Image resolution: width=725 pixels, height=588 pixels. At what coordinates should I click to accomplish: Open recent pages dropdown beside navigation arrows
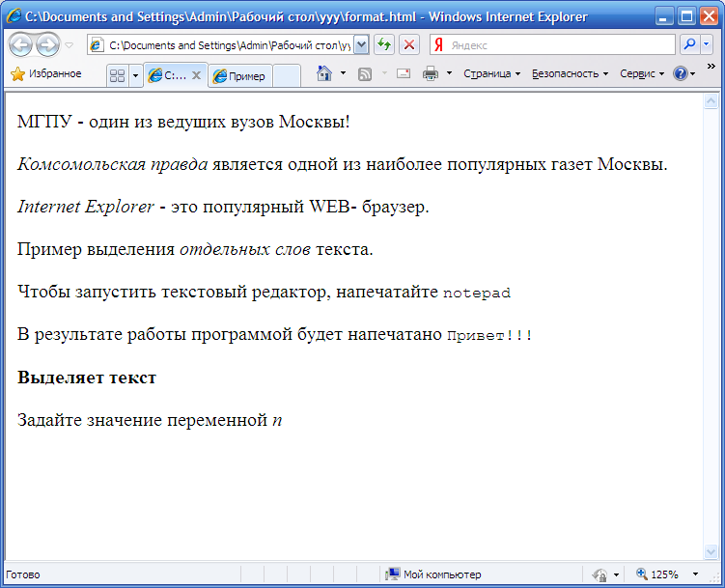70,45
